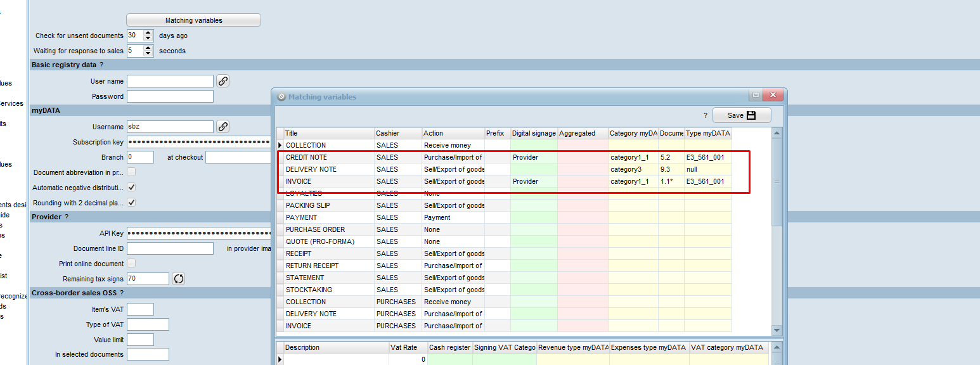Focus the Value limit field

coord(140,340)
